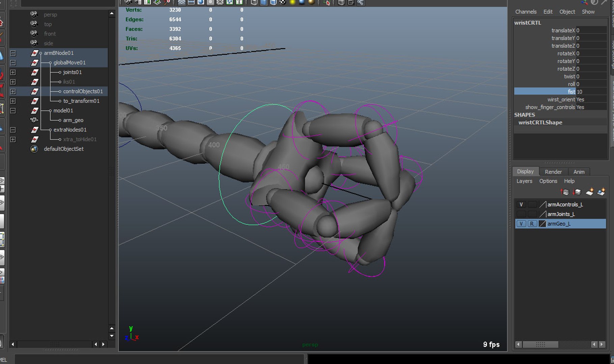
Task: Select the fist attribute label
Action: pyautogui.click(x=571, y=92)
